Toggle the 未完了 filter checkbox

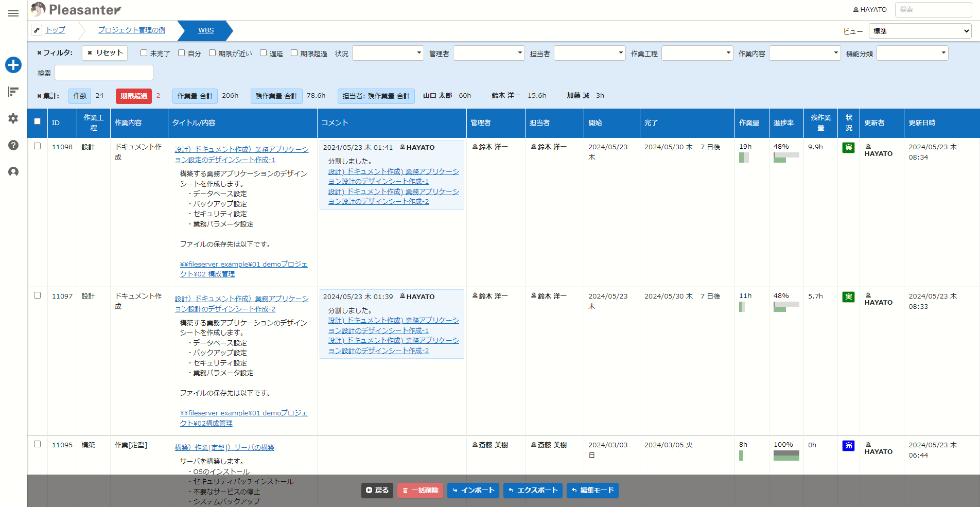(144, 53)
